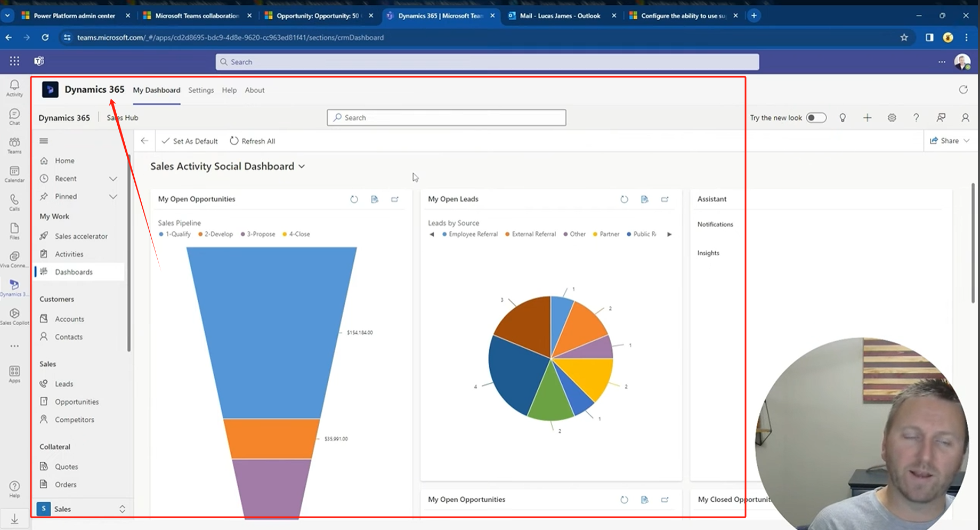
Task: Click the orange 2-Develop funnel segment
Action: click(x=271, y=439)
